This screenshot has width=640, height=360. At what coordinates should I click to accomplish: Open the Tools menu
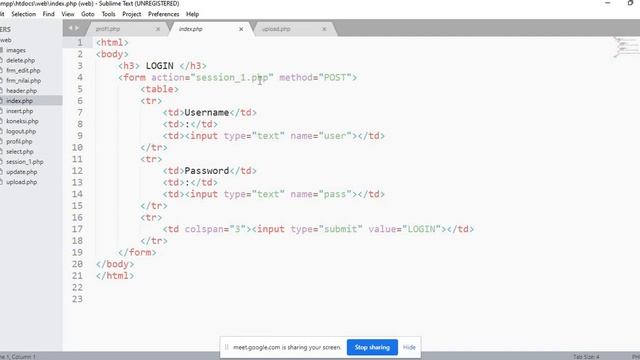pyautogui.click(x=108, y=14)
